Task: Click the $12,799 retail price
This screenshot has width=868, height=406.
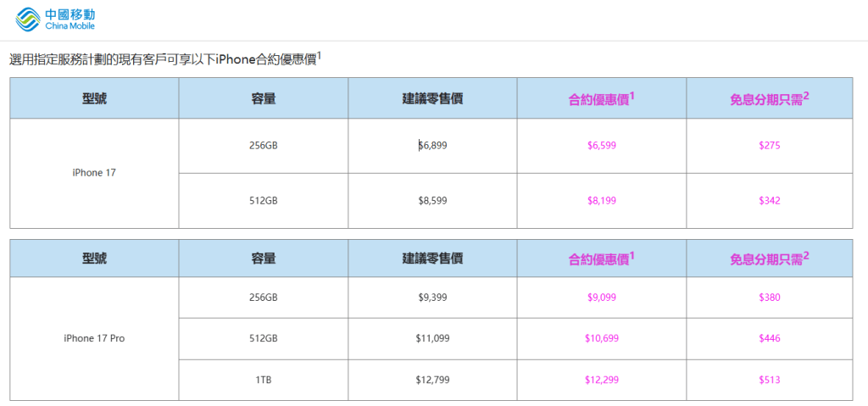Action: click(x=432, y=380)
